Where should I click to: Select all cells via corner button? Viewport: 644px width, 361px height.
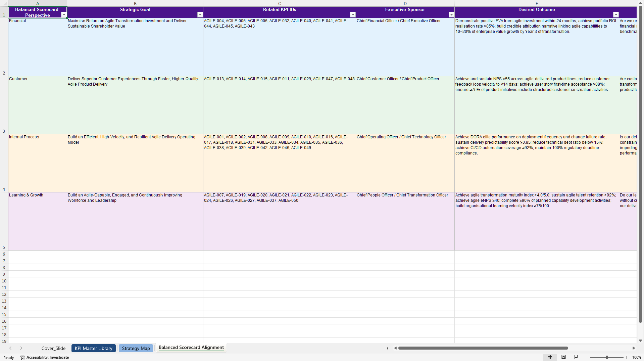click(4, 3)
